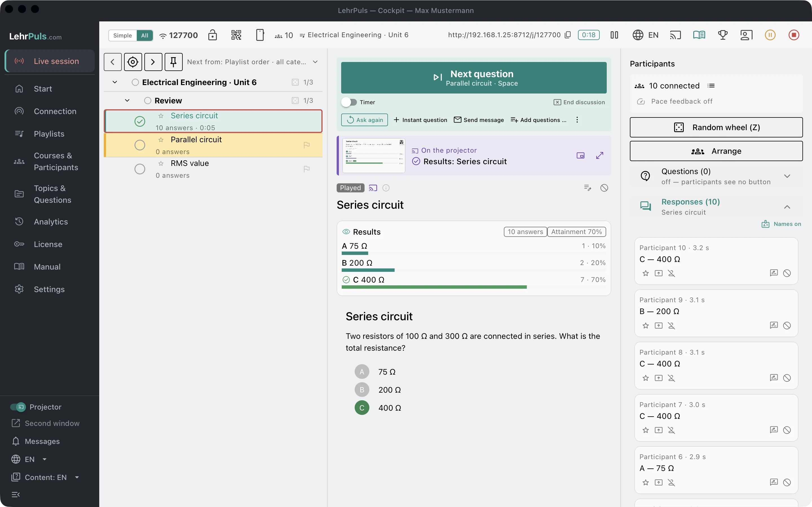Switch to Simple view mode
This screenshot has width=812, height=507.
coord(122,35)
